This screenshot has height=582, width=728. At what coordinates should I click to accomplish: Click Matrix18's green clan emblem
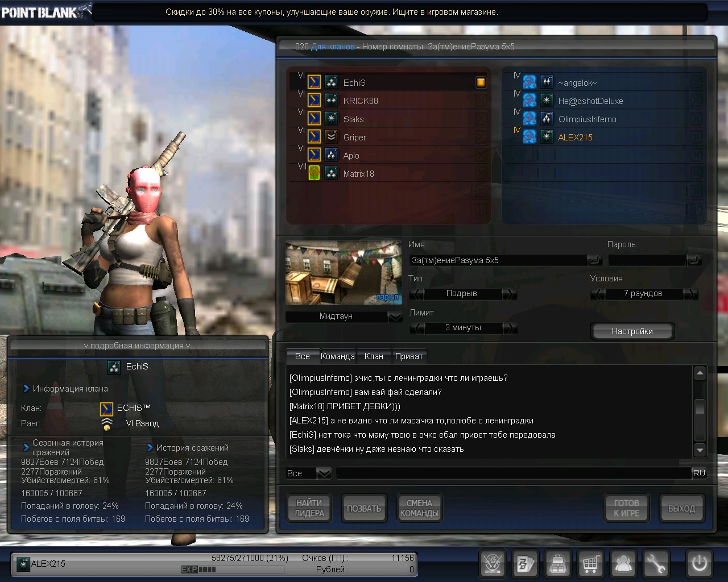314,173
